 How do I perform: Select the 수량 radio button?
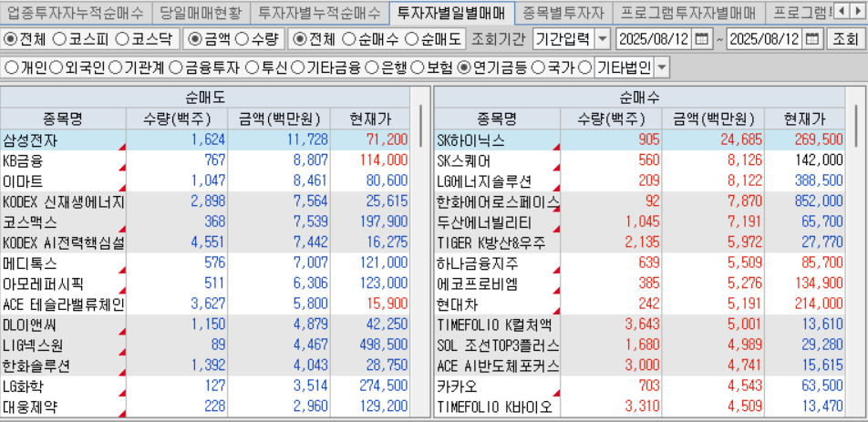tap(242, 39)
